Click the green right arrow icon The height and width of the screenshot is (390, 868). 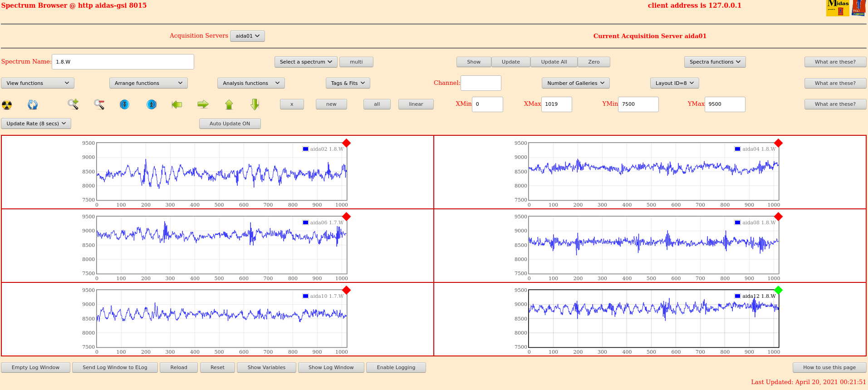[203, 104]
